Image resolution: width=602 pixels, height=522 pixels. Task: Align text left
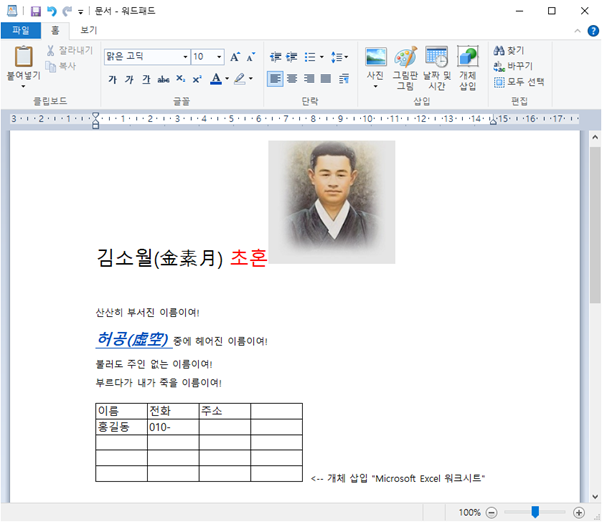275,79
